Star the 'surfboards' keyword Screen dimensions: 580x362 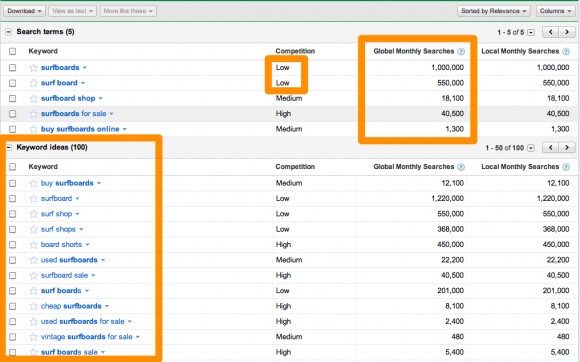pyautogui.click(x=34, y=68)
